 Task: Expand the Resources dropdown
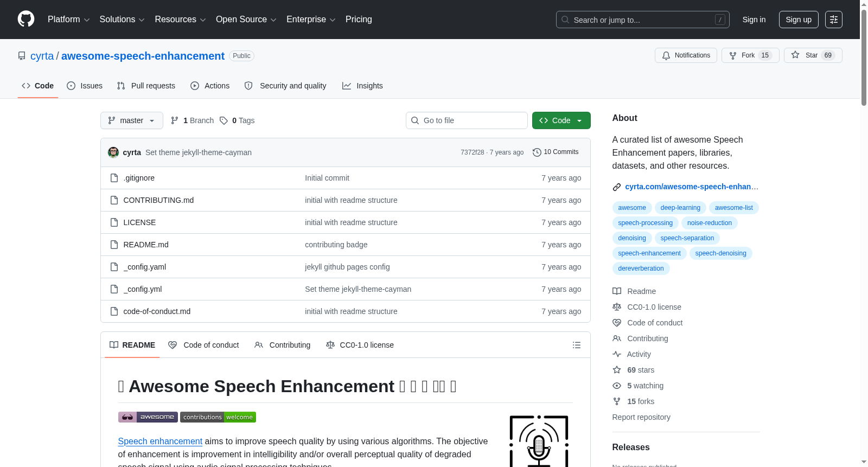[180, 20]
